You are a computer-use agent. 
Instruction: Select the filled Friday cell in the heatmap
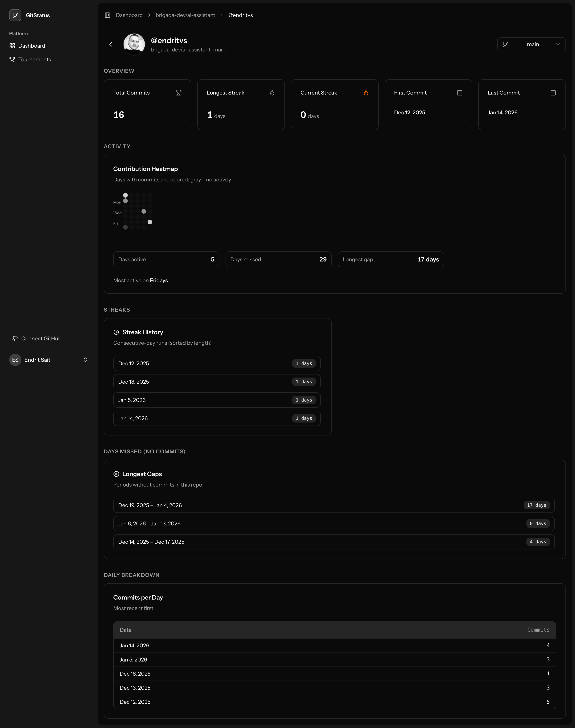pyautogui.click(x=150, y=222)
